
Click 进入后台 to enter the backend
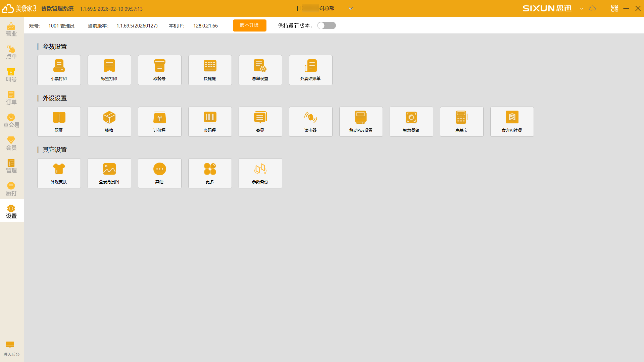pyautogui.click(x=11, y=349)
